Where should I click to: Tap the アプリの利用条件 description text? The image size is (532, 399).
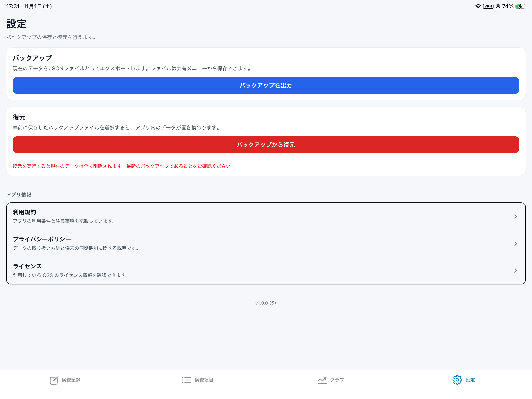[x=64, y=221]
